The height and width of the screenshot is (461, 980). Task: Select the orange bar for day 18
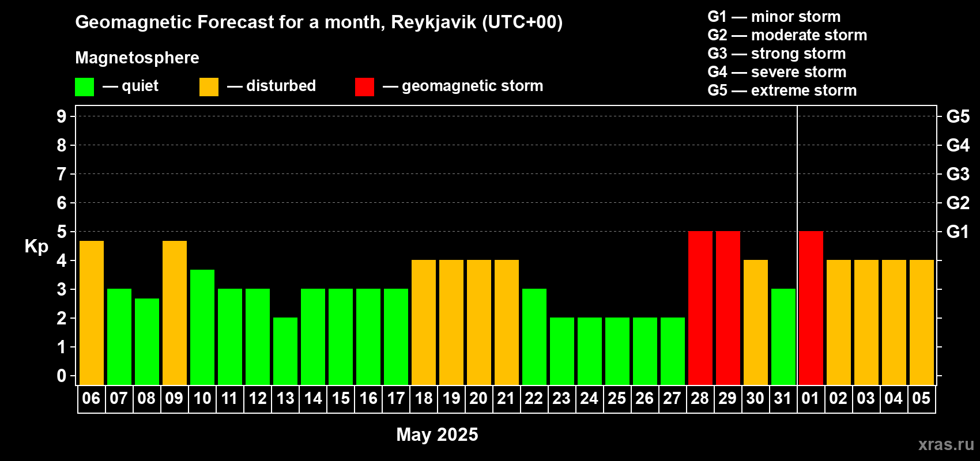(424, 322)
